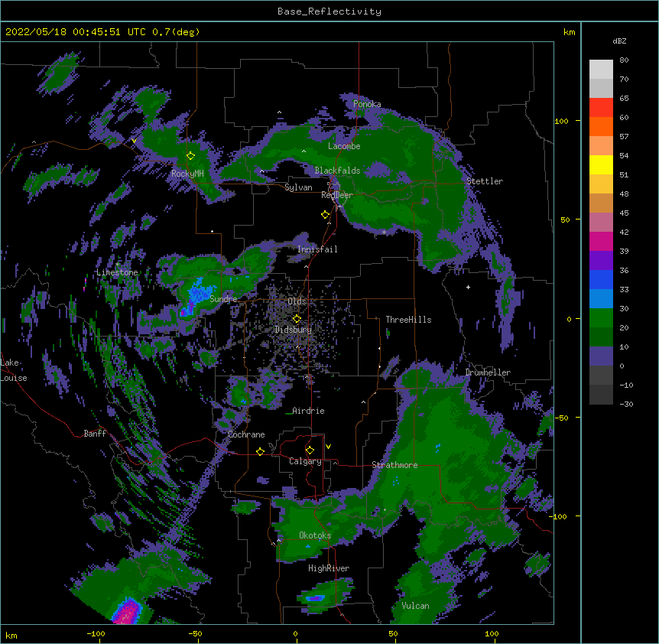Click the Cochrane town label
659x644 pixels.
coord(246,434)
